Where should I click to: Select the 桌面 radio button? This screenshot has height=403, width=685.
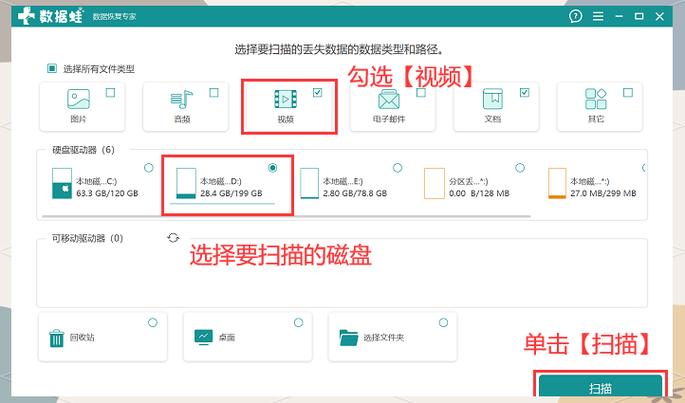[298, 323]
